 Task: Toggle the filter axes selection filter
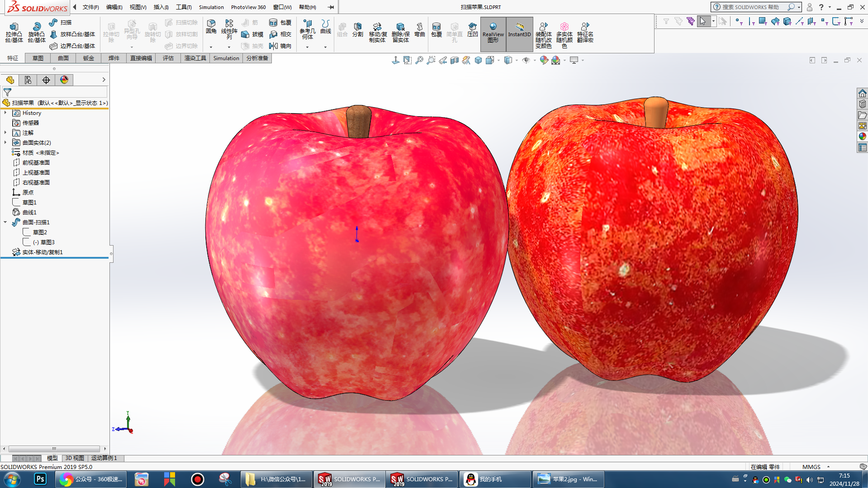coord(800,21)
